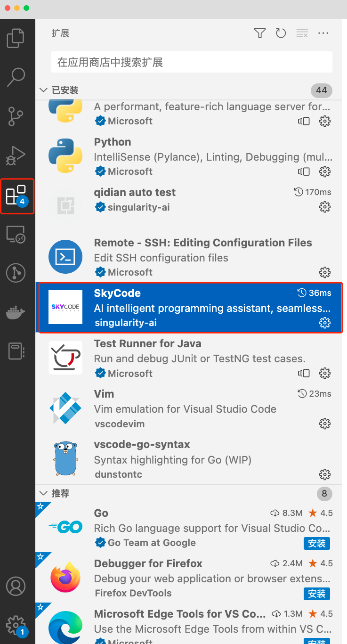The image size is (347, 644).
Task: Click in the extension marketplace search box
Action: [x=192, y=62]
